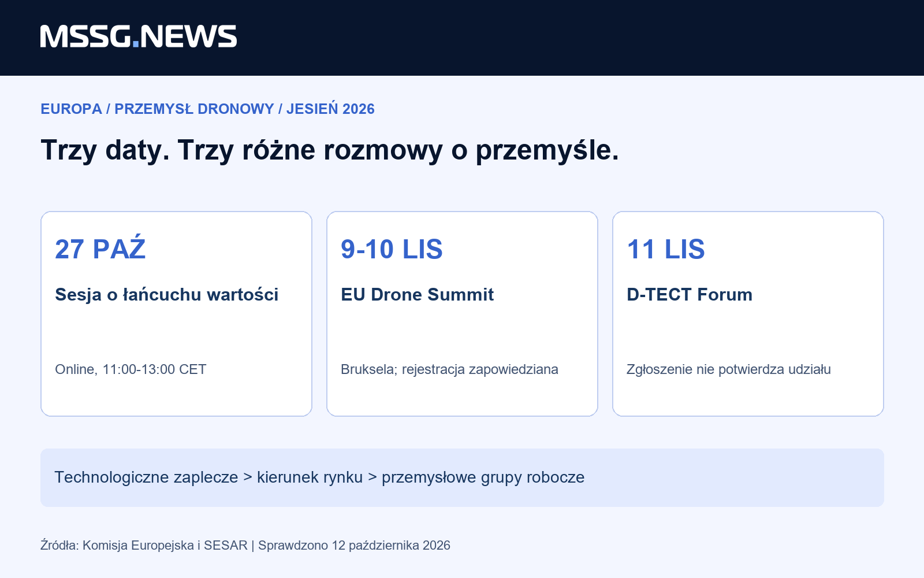Click 'Zgłoszenie nie potwierdza udziału' note
Screen dimensions: 924x578
(729, 369)
